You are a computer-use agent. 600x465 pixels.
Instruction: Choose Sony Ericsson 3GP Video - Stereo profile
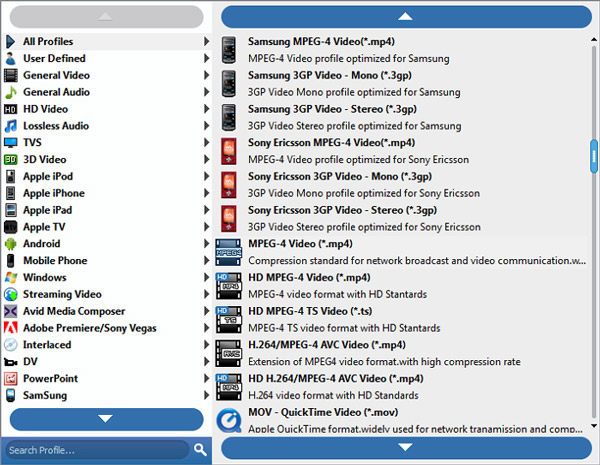tap(402, 218)
